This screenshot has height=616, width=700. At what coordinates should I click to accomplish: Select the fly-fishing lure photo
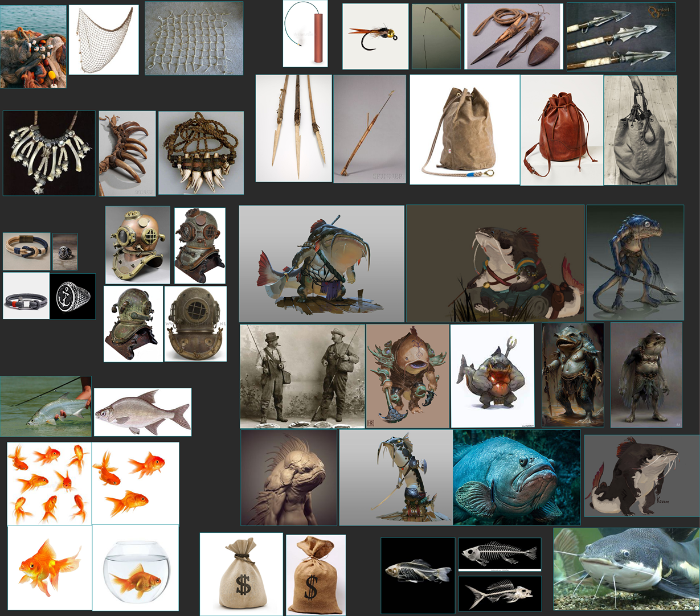pyautogui.click(x=375, y=35)
